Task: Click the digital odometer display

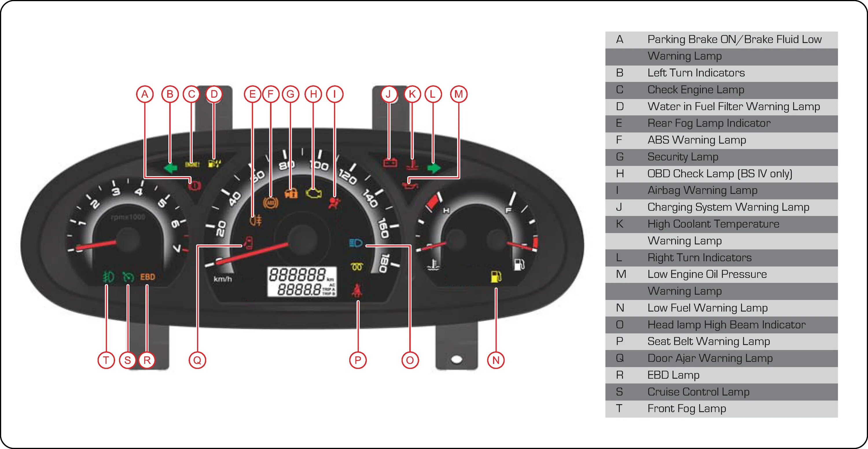Action: (301, 282)
